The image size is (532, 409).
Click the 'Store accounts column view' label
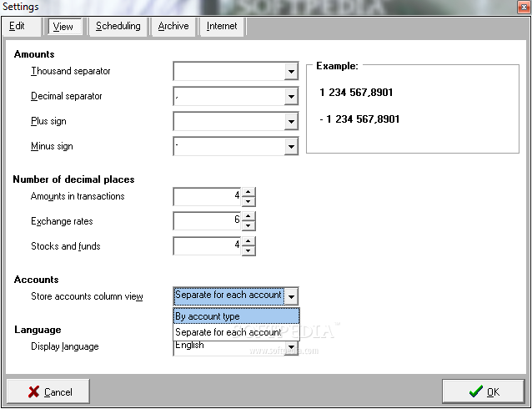click(x=87, y=296)
